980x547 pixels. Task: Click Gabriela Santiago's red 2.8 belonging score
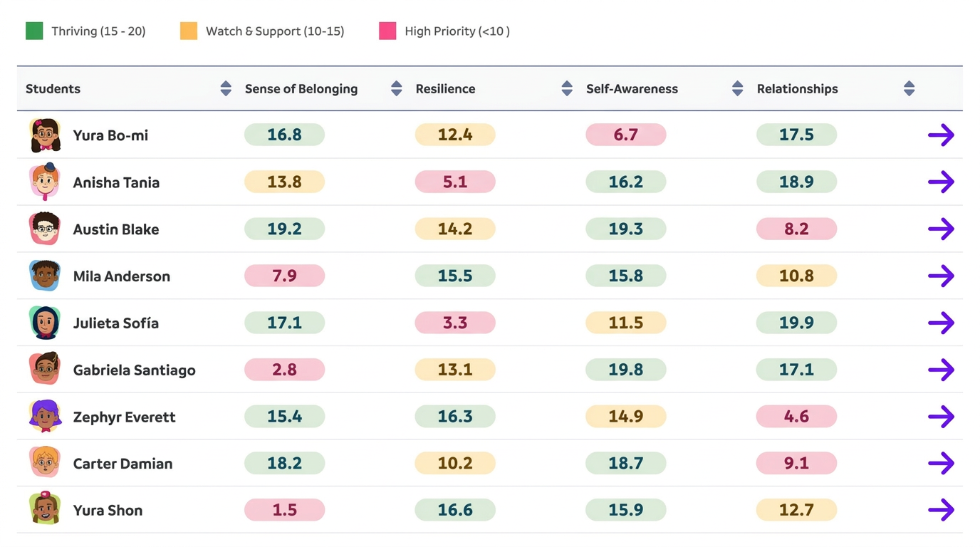click(x=284, y=370)
